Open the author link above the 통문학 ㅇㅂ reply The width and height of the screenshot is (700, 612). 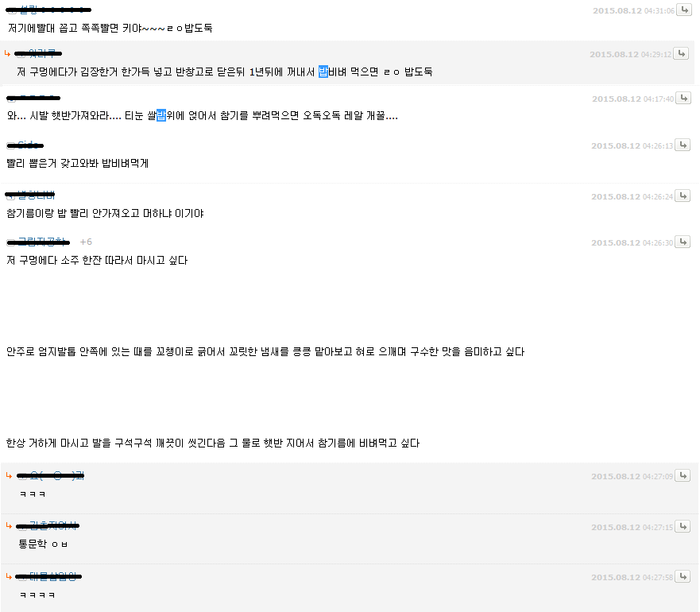[52, 526]
